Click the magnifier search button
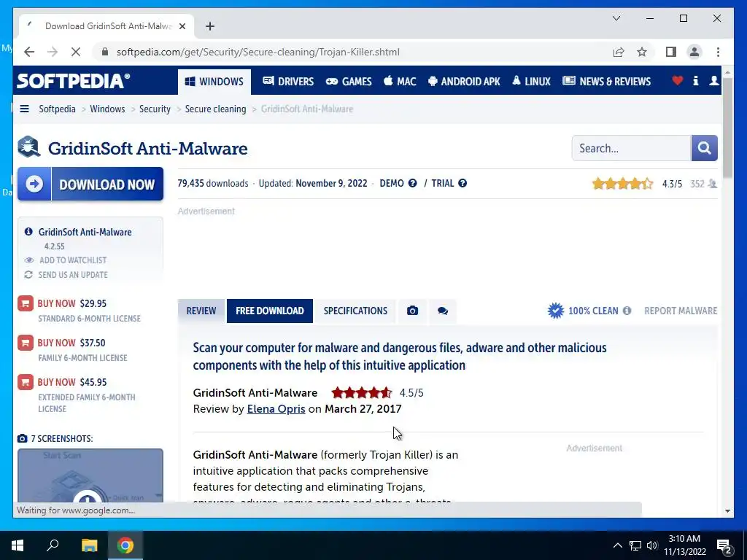Screen dimensions: 747x560 704,148
